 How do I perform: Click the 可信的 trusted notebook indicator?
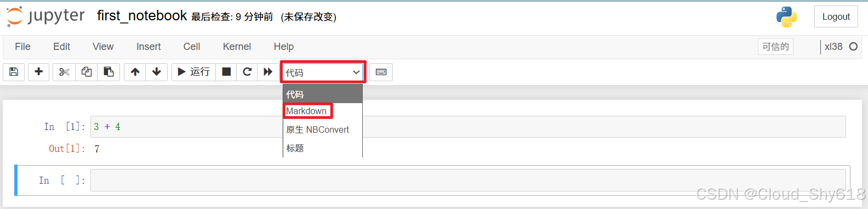[775, 47]
